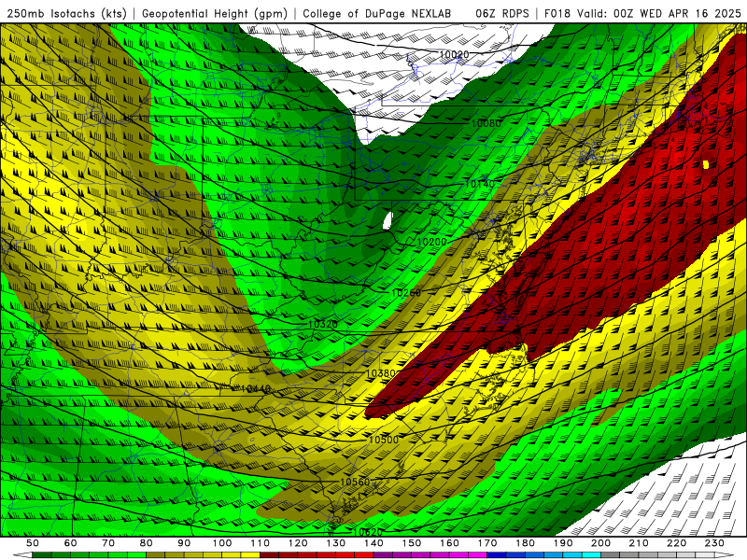Click the 190 legend label
This screenshot has width=747, height=560.
563,543
